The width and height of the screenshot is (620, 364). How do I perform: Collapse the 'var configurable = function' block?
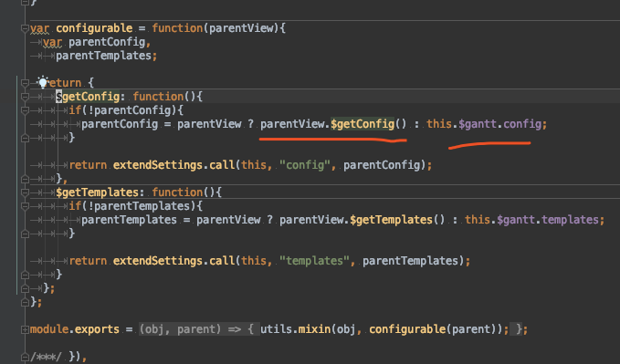pos(25,28)
